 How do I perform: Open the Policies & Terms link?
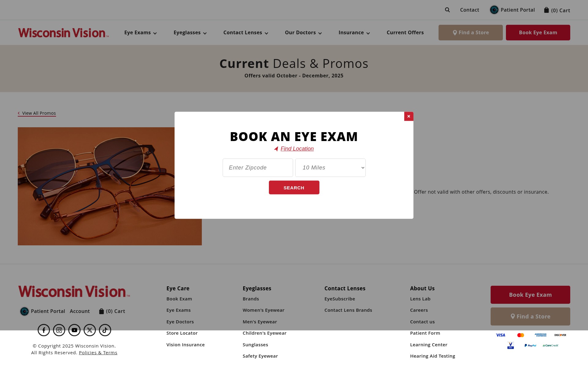click(x=98, y=353)
